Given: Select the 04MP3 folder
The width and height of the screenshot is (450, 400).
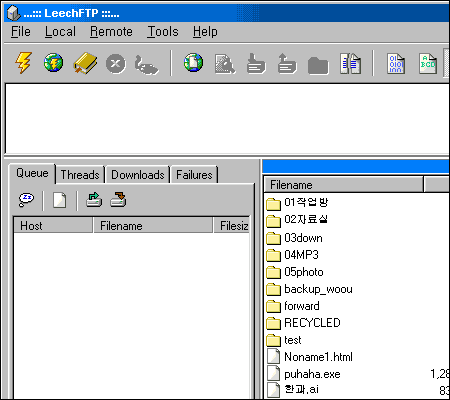Looking at the screenshot, I should point(293,255).
